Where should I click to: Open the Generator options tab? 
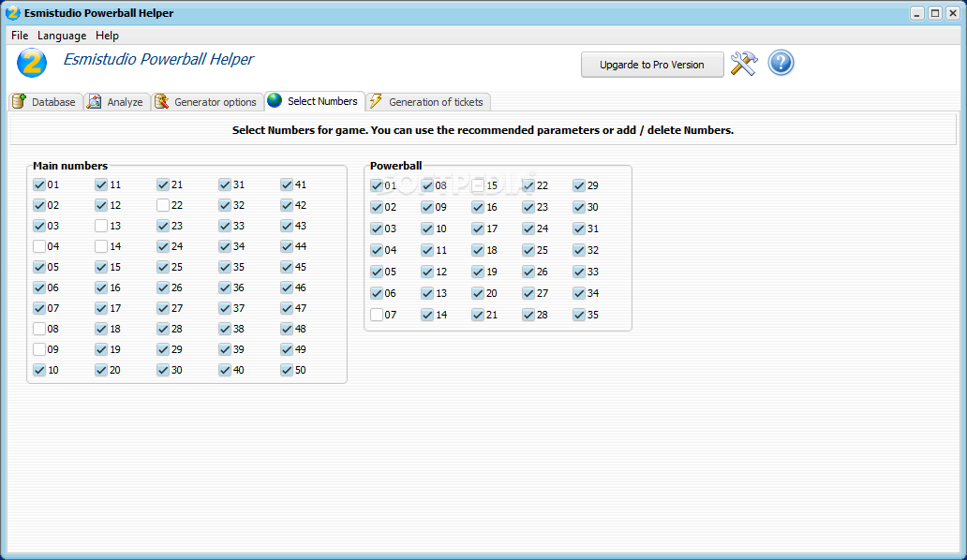coord(206,102)
